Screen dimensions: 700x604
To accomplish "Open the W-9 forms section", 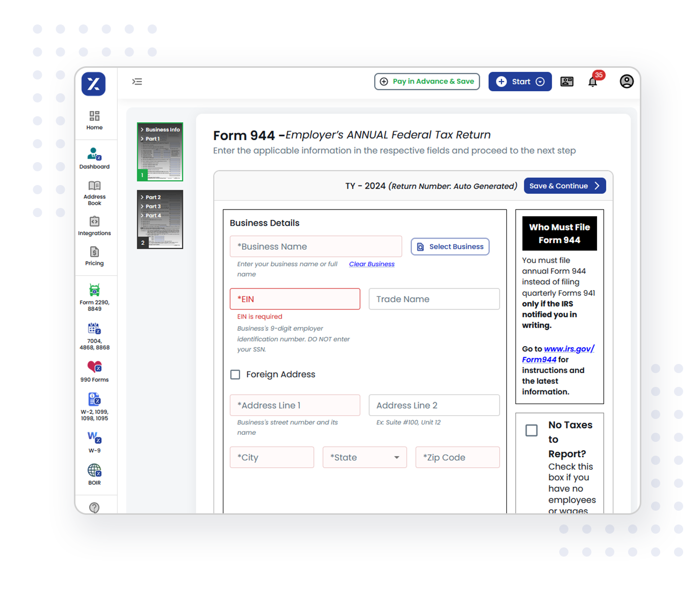I will pos(94,439).
